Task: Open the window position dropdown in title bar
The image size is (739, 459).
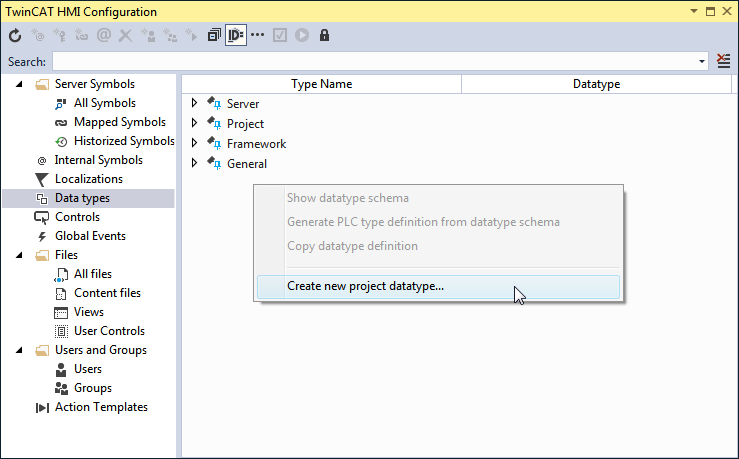Action: click(x=694, y=11)
